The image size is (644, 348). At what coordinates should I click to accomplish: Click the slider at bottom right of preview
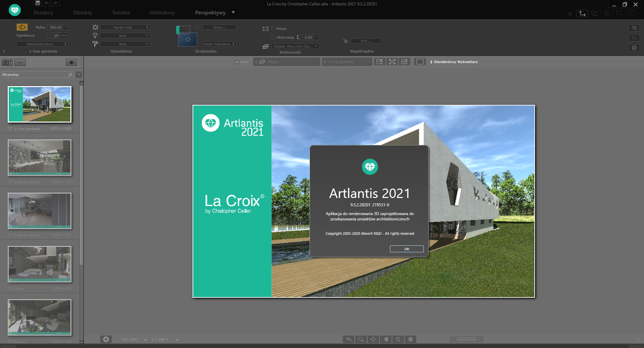pyautogui.click(x=466, y=339)
